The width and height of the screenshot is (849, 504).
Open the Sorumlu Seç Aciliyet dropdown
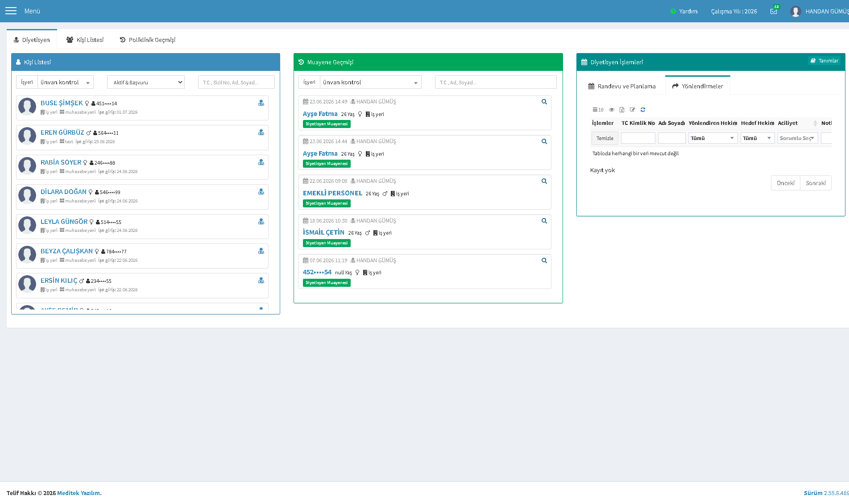pyautogui.click(x=798, y=138)
